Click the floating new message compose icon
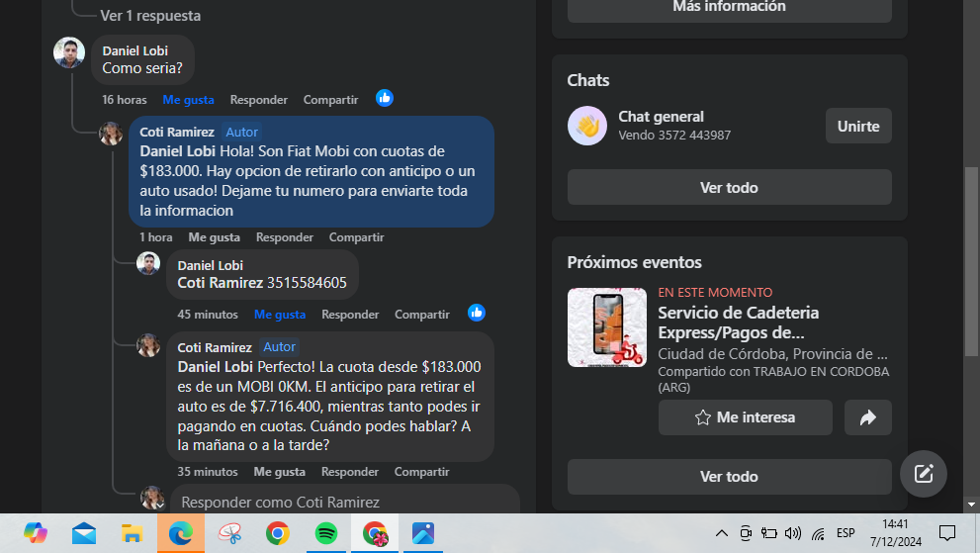This screenshot has width=980, height=553. tap(923, 474)
